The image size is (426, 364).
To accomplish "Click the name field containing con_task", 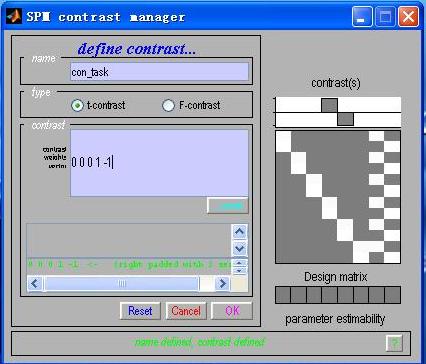I will (x=159, y=72).
